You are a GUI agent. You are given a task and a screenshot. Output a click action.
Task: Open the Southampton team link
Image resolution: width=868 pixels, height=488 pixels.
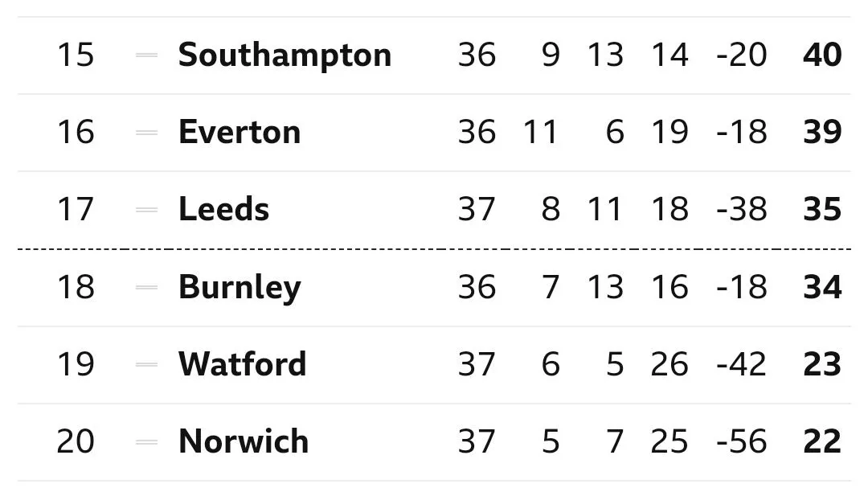pos(285,55)
